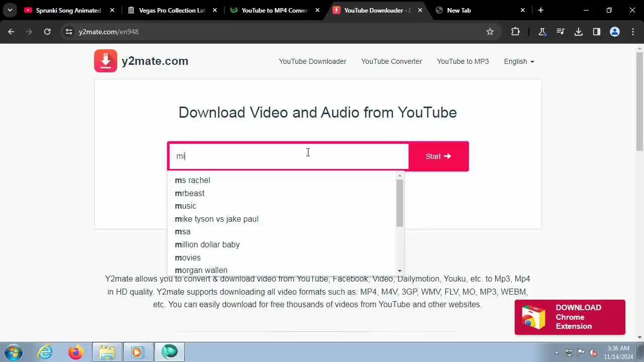Open a new tab with plus button

click(541, 10)
